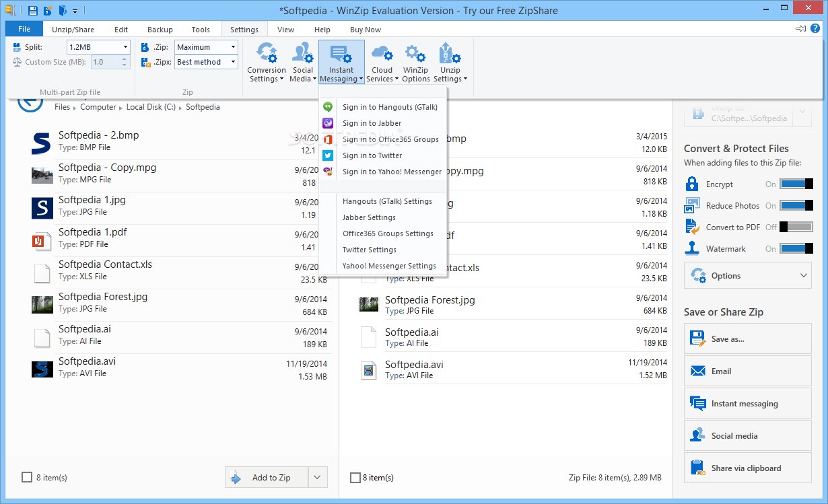Click the Softpedia - Copy.mpg thumbnail
The height and width of the screenshot is (504, 828).
42,175
